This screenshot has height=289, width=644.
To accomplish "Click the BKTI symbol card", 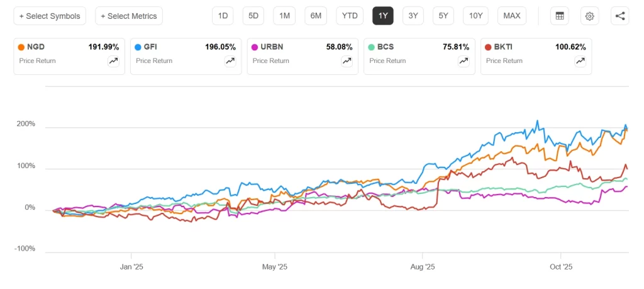I will tap(535, 56).
